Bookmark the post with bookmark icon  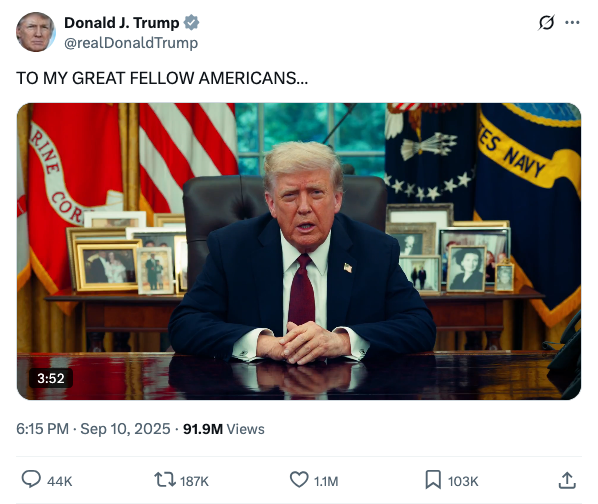[x=433, y=480]
